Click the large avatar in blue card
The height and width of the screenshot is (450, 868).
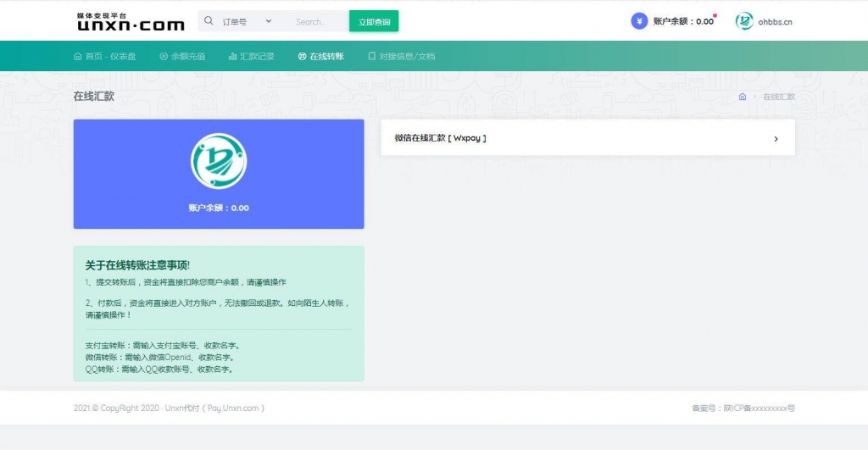click(x=219, y=161)
